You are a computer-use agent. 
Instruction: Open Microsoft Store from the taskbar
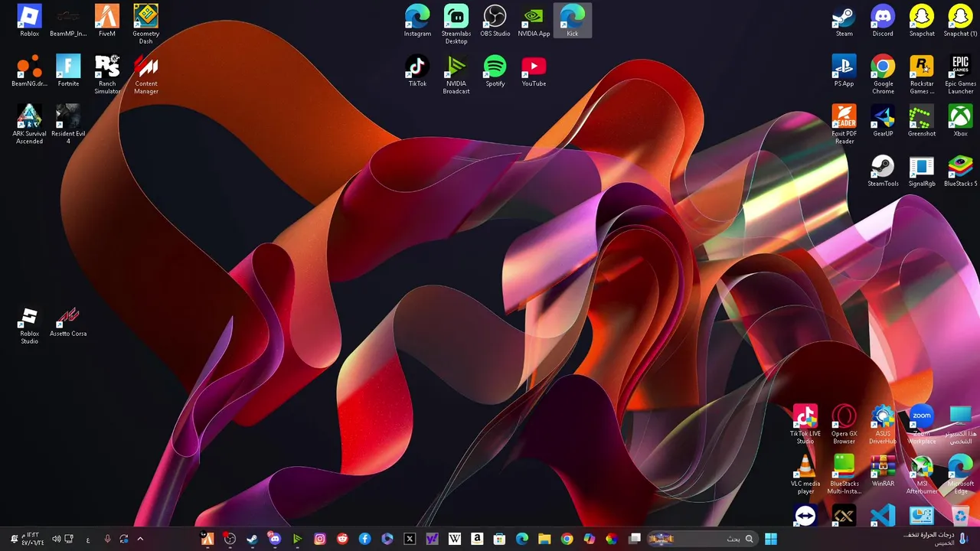tap(500, 539)
